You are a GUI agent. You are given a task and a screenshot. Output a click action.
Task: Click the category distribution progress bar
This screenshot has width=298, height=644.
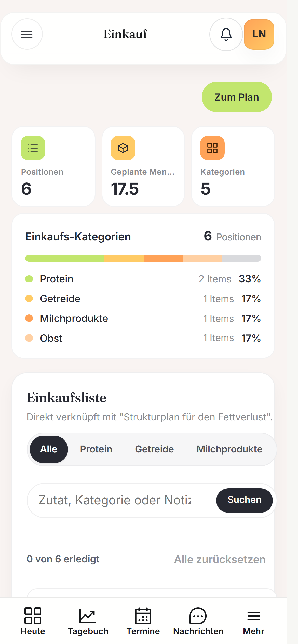tap(143, 258)
